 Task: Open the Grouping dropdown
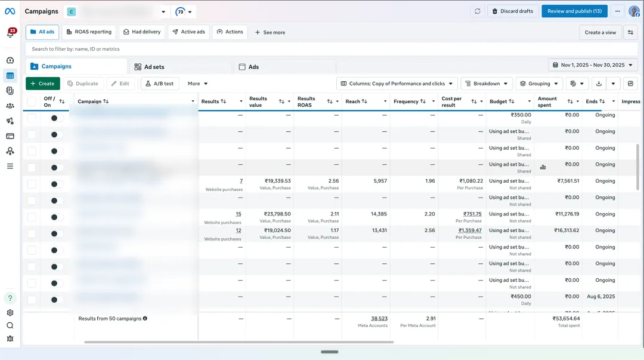[539, 84]
